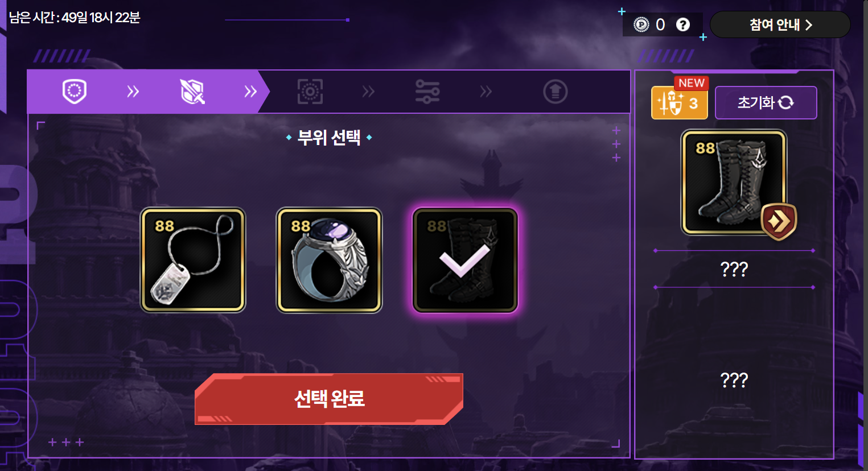Select the dog tag necklace item
868x471 pixels.
click(x=193, y=260)
